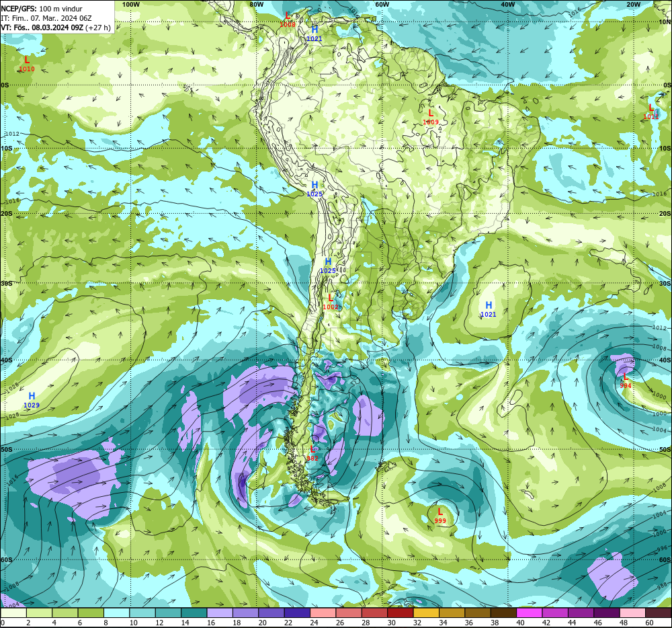Click the legend value 12
This screenshot has width=672, height=628.
[x=159, y=623]
